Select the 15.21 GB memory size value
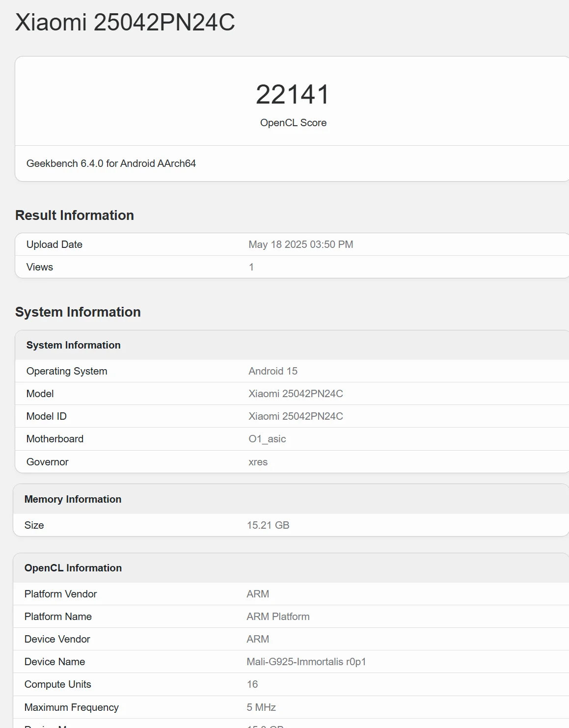The width and height of the screenshot is (569, 728). tap(268, 525)
